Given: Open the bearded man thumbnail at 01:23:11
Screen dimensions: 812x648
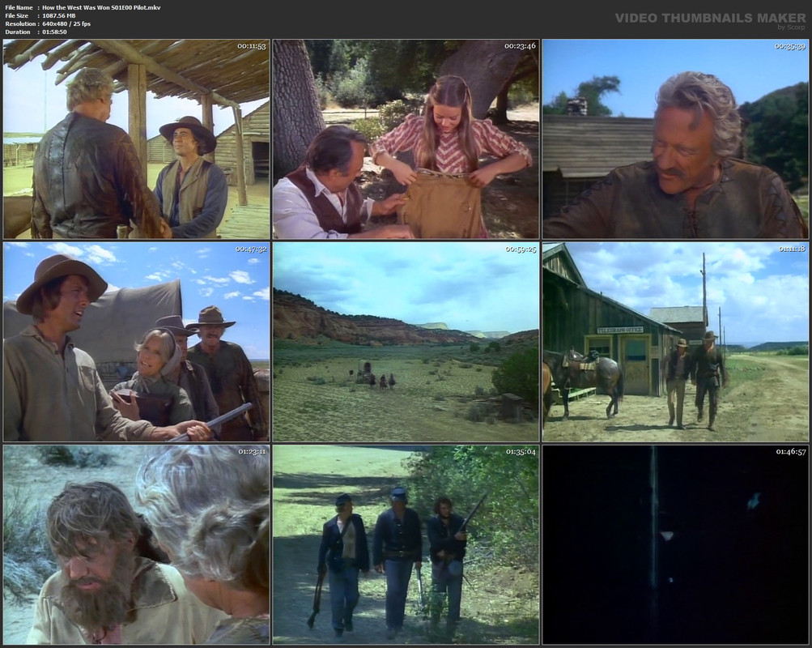Looking at the screenshot, I should coord(137,545).
